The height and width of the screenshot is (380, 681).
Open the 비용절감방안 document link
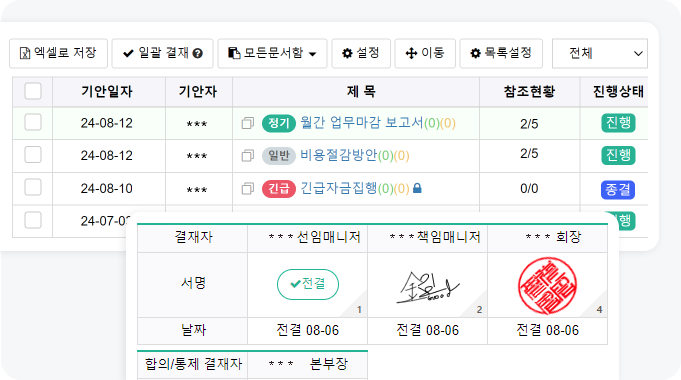click(339, 155)
